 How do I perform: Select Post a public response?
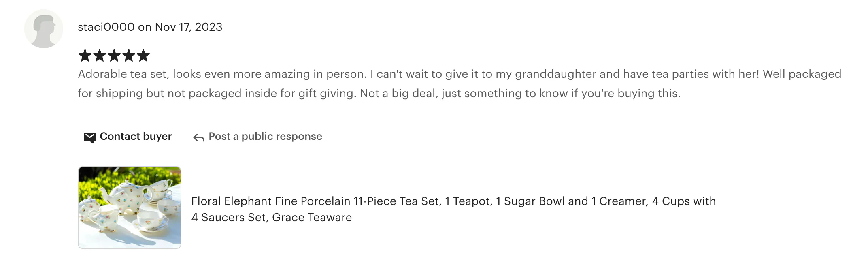(265, 137)
